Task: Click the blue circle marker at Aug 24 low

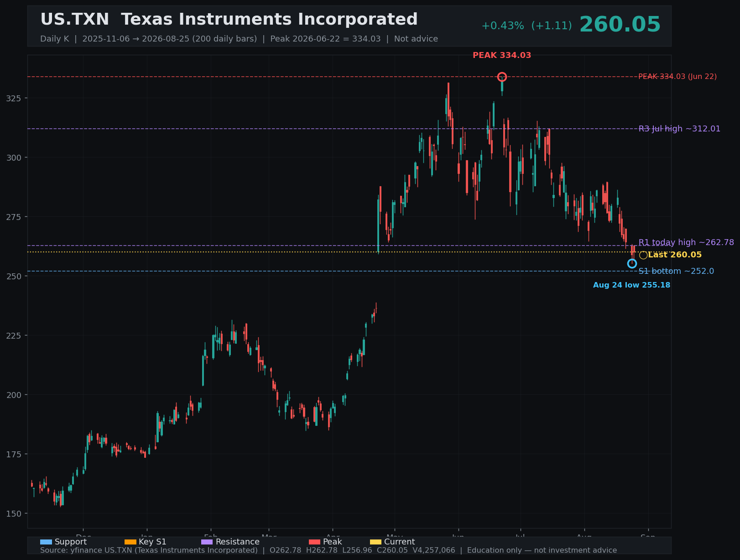Action: pyautogui.click(x=632, y=263)
